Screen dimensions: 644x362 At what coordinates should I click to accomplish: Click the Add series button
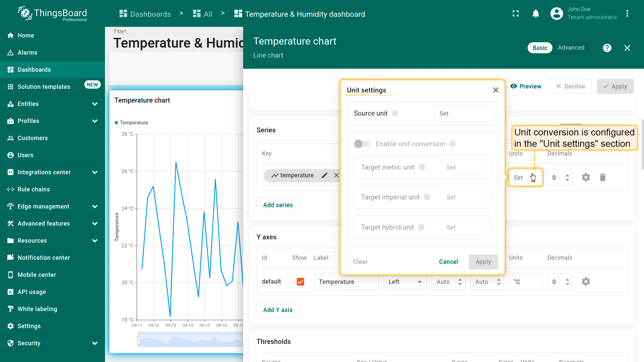278,205
